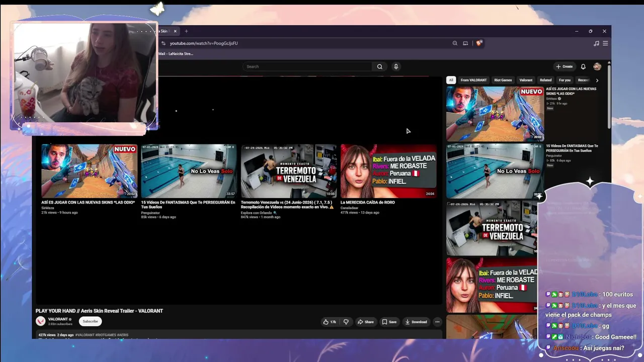644x362 pixels.
Task: Open sidebar thumbnail with NUEVO badge
Action: 495,114
